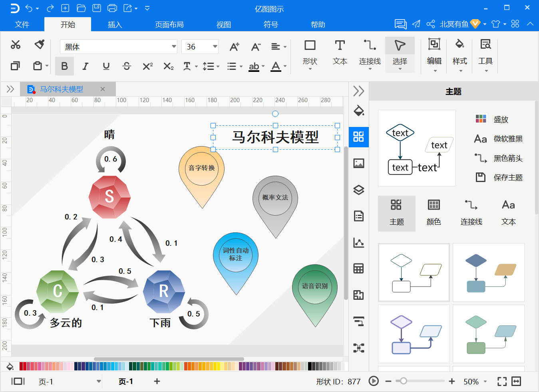Select the 连接线 theme category

pos(471,213)
